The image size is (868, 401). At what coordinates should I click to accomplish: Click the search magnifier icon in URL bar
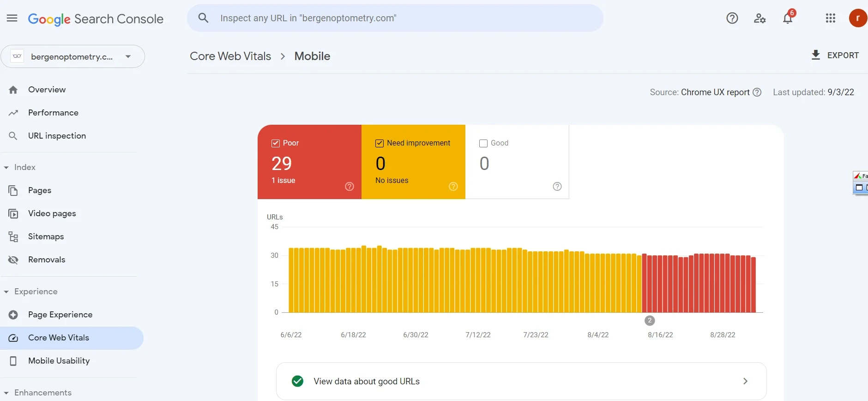(203, 18)
